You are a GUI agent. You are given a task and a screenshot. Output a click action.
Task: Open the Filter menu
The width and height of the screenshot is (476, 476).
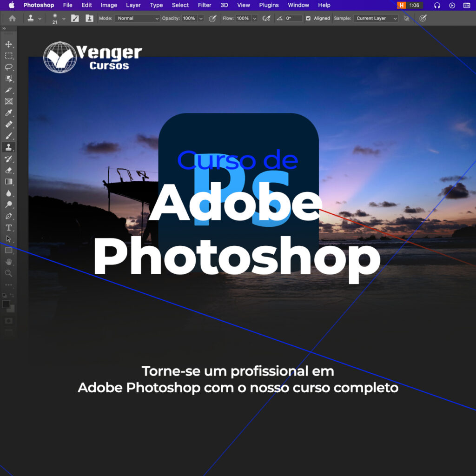tap(205, 5)
